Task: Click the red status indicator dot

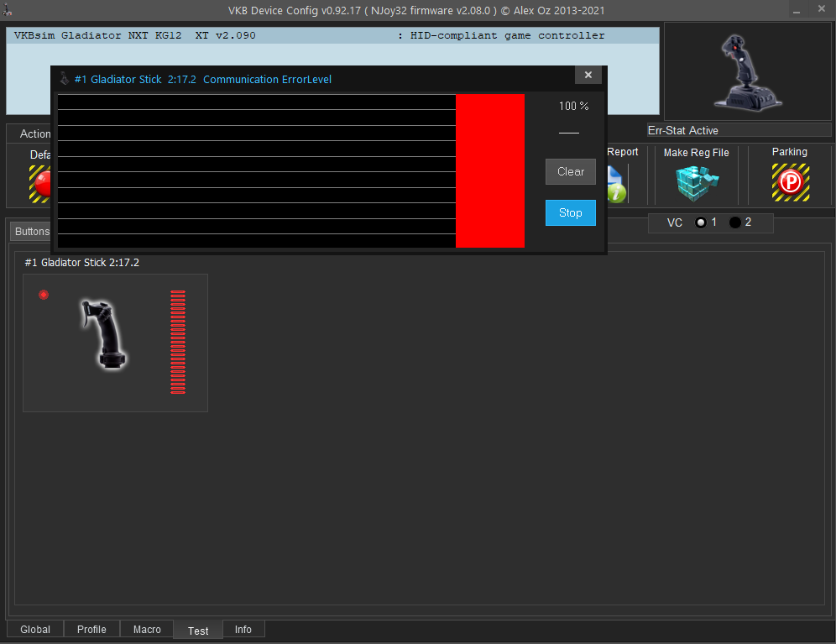Action: (x=44, y=295)
